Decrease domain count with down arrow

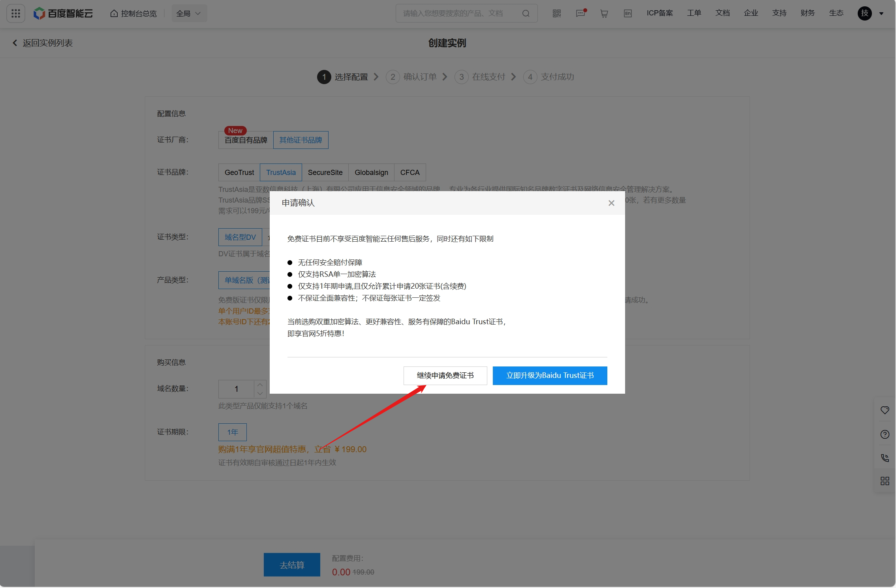260,394
